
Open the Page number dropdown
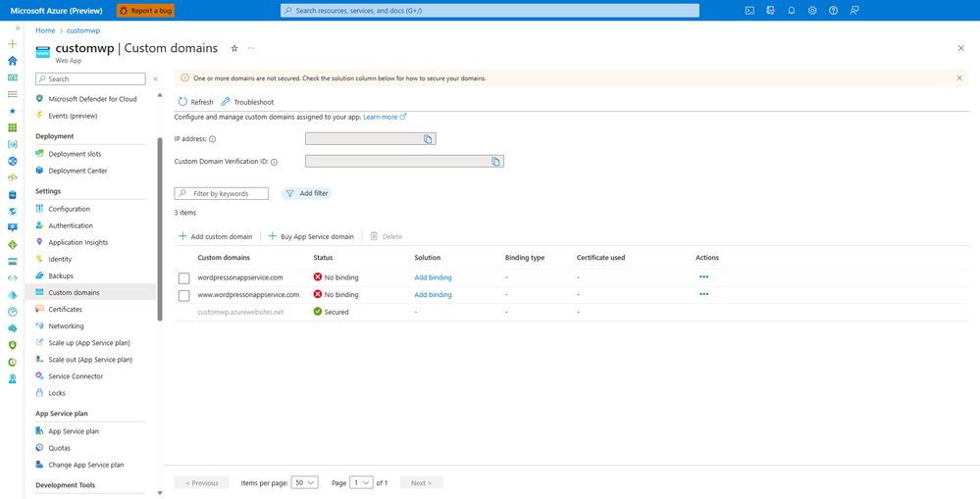point(362,482)
